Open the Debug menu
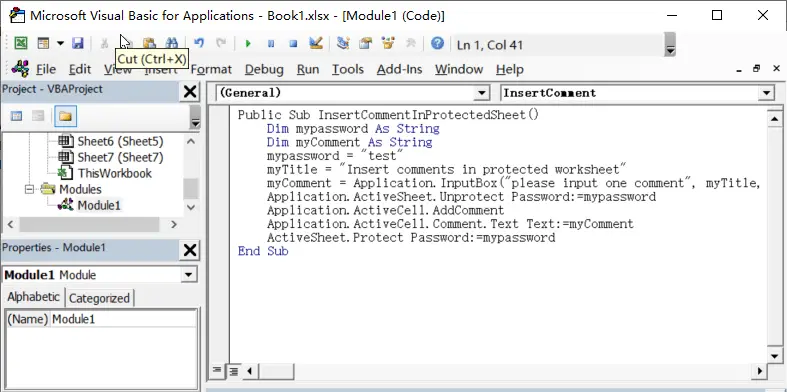Image resolution: width=787 pixels, height=392 pixels. [x=264, y=69]
